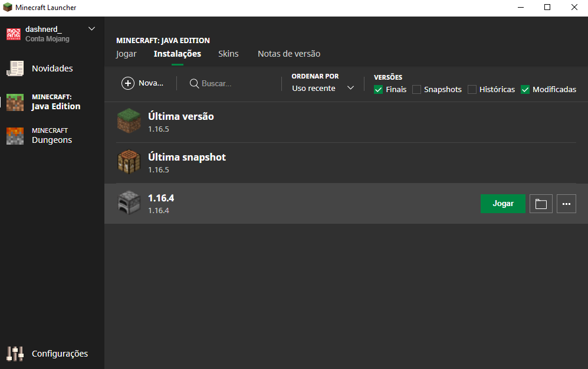
Task: Click the plus icon for Nova installation
Action: [128, 83]
